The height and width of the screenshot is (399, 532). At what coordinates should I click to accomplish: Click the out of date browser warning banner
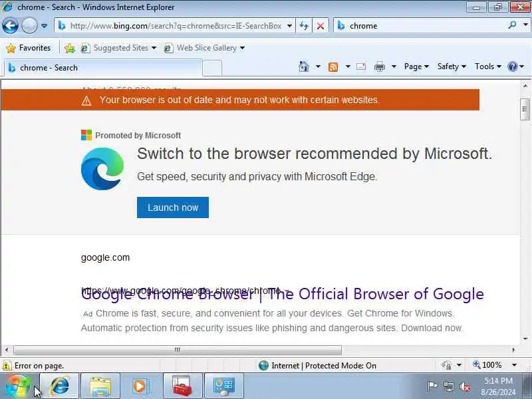[x=240, y=100]
